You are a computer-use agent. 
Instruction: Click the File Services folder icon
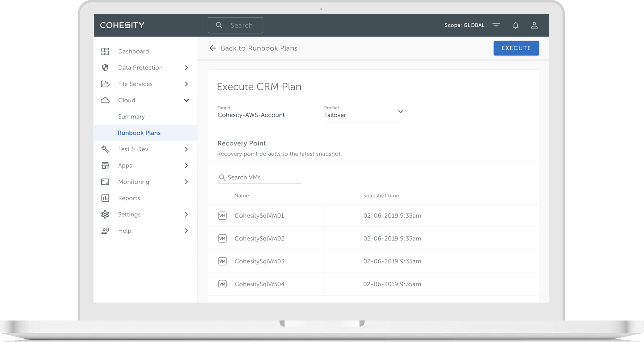(105, 84)
